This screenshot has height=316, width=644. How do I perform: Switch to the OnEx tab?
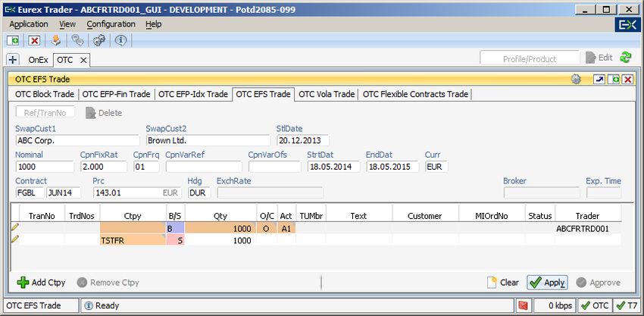(x=38, y=60)
